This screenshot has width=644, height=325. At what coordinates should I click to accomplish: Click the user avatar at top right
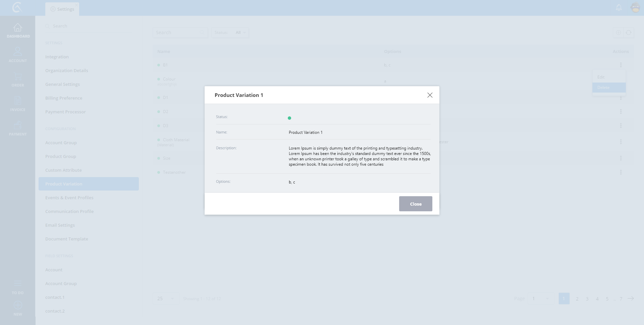click(x=635, y=7)
